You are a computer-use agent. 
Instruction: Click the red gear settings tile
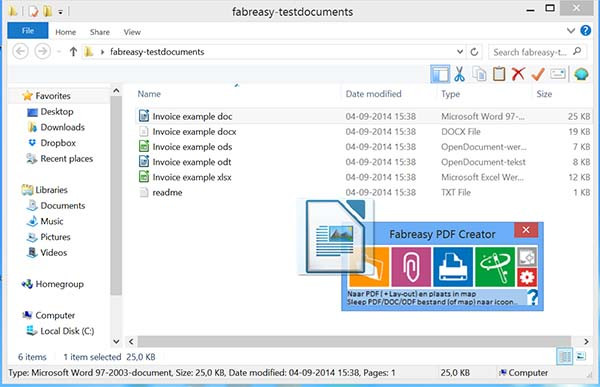(x=527, y=277)
